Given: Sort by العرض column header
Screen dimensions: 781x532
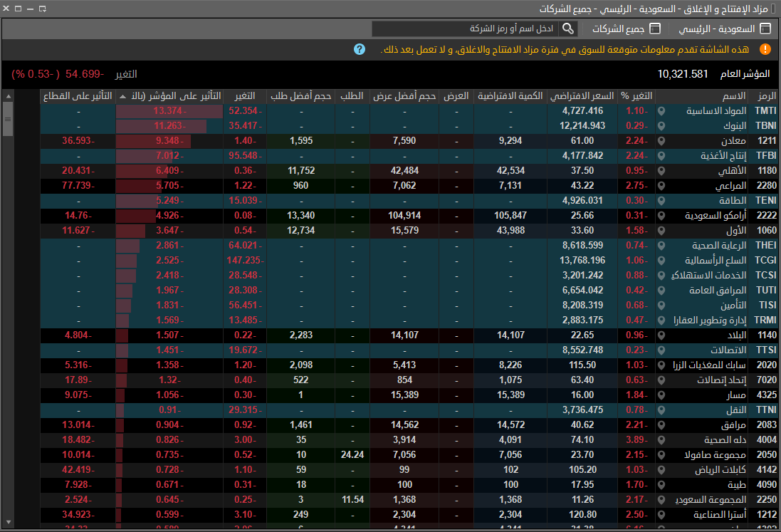Looking at the screenshot, I should 456,96.
